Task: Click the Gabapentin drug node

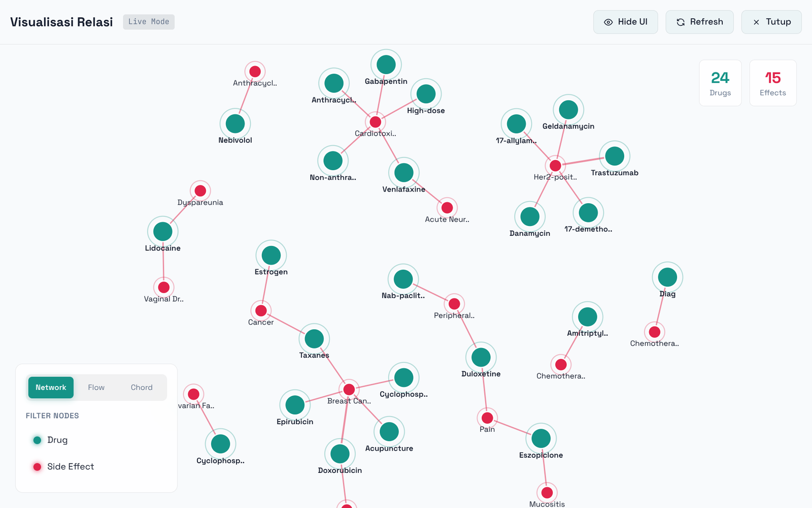Action: click(x=386, y=65)
